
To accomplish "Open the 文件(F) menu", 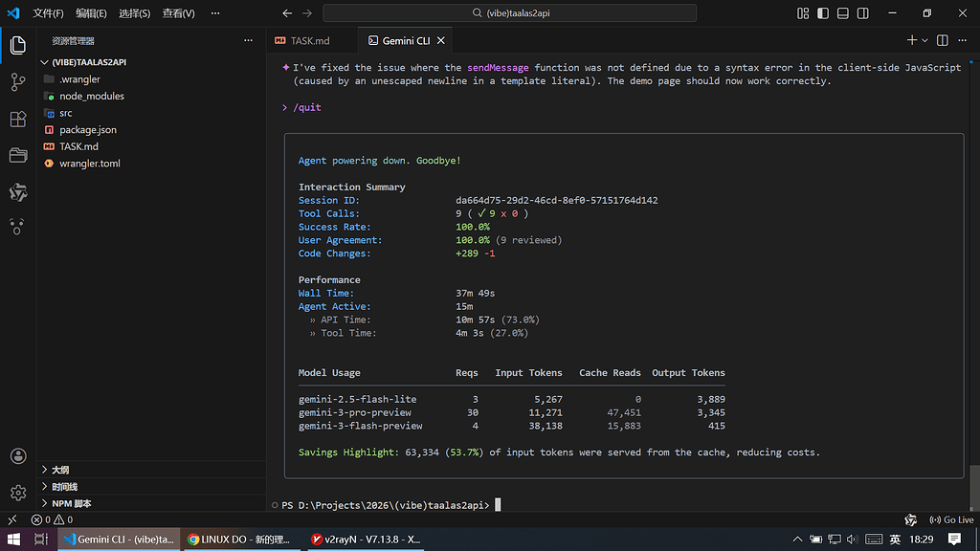I will (x=48, y=13).
